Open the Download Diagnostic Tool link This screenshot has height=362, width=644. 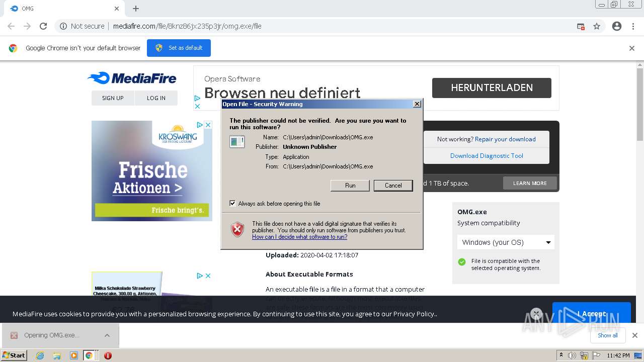pos(487,156)
